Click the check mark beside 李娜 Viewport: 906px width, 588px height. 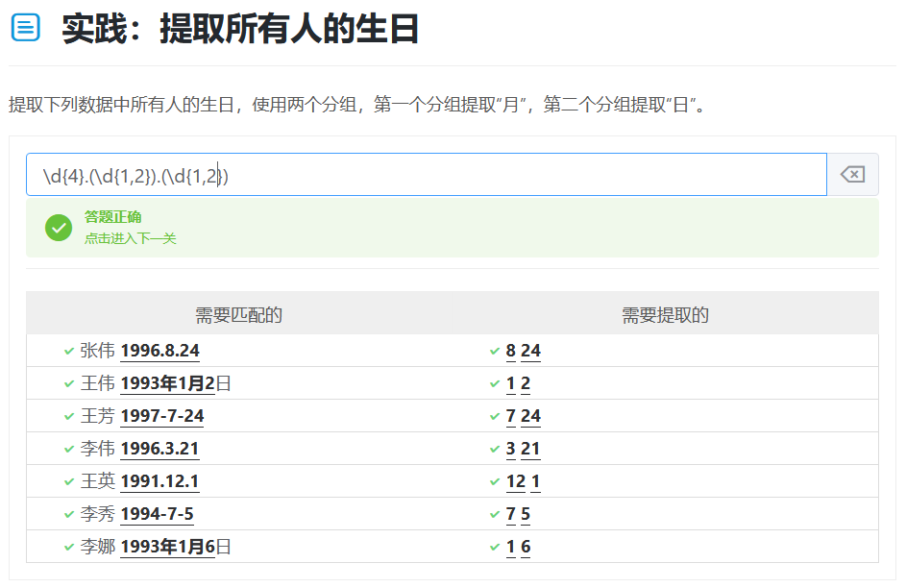69,548
